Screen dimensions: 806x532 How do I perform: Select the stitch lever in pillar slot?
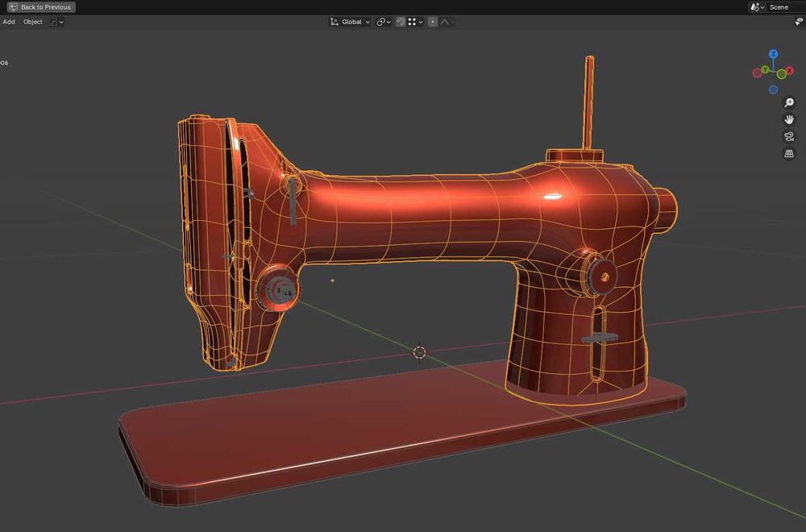point(600,338)
